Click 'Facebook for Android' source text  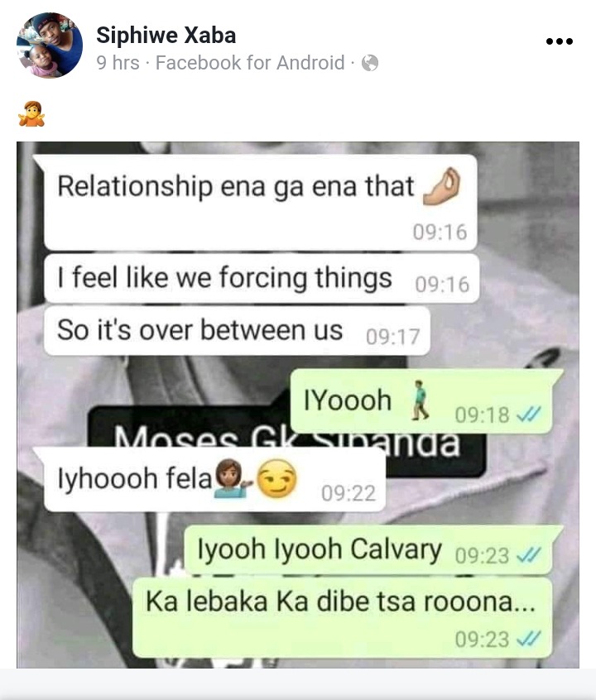(x=250, y=63)
